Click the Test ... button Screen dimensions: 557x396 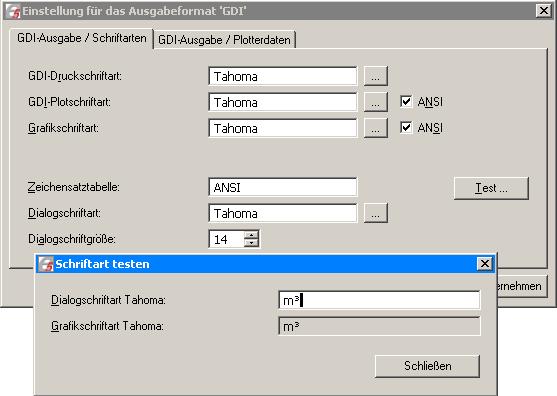click(x=491, y=188)
